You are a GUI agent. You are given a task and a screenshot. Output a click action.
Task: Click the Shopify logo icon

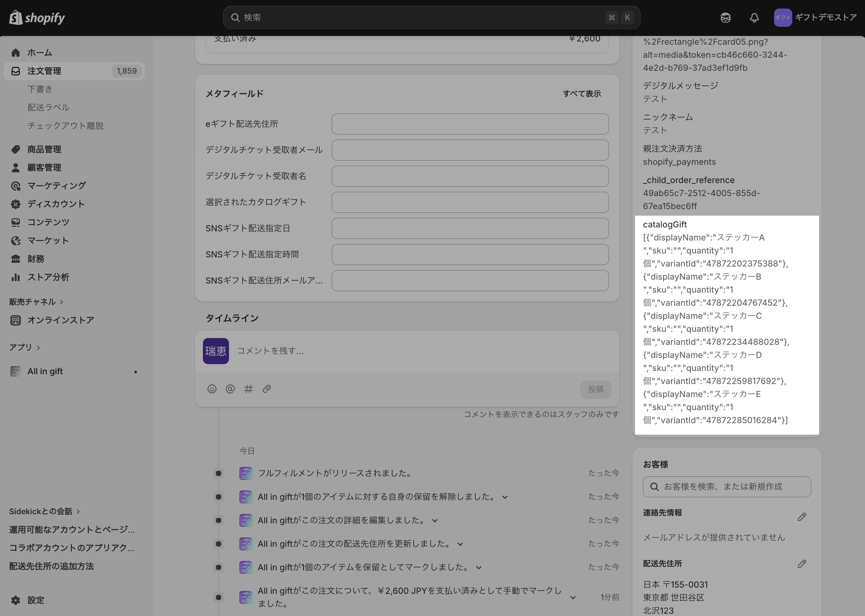16,17
